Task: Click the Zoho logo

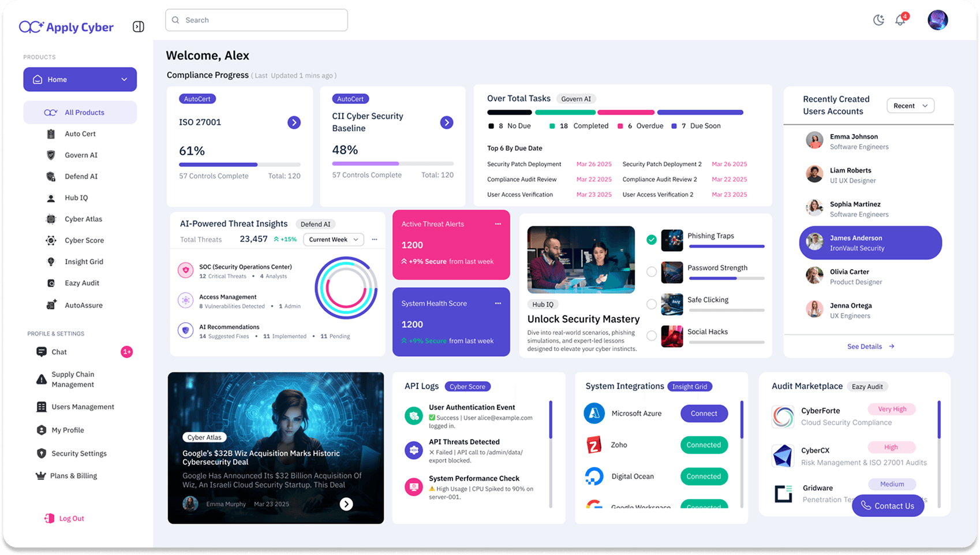Action: (594, 445)
